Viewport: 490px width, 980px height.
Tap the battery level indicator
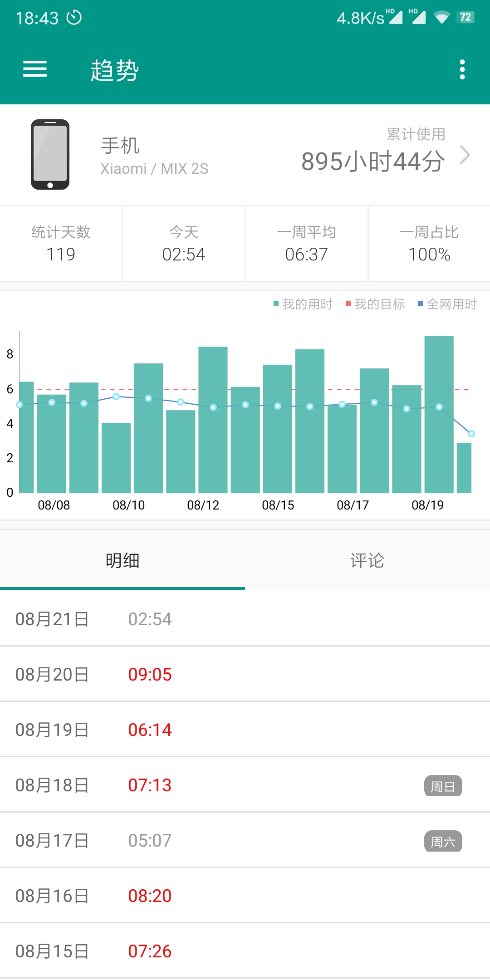tap(465, 18)
